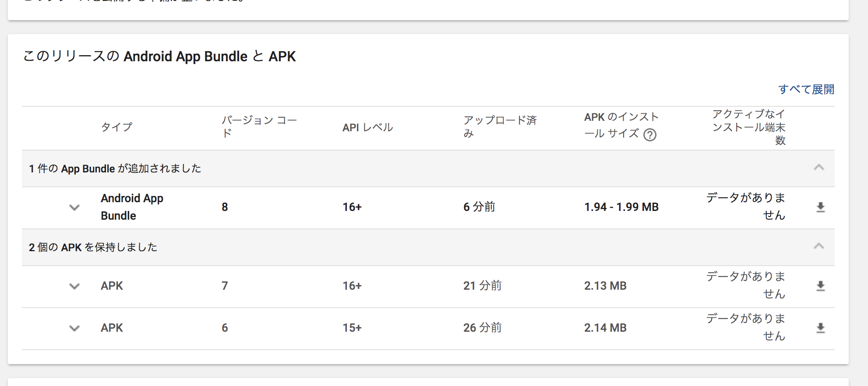Click the 1.94 - 1.99 MB size value
The image size is (868, 386).
pos(621,207)
